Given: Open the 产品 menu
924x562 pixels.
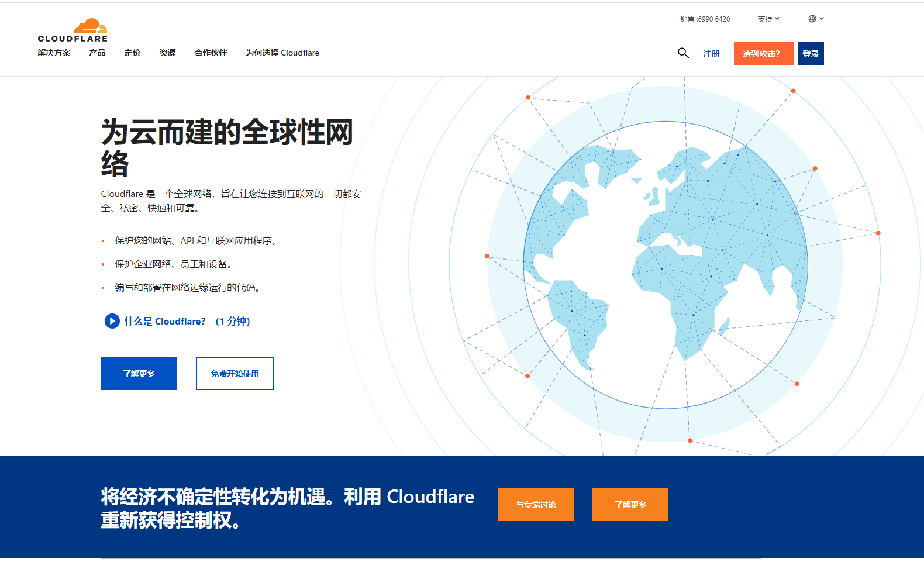Looking at the screenshot, I should pos(97,53).
